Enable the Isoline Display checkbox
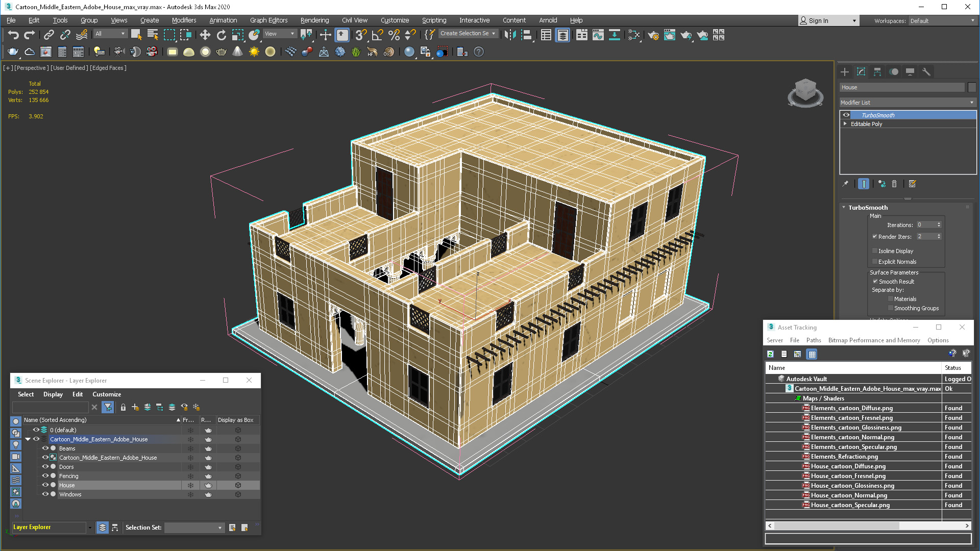 875,251
